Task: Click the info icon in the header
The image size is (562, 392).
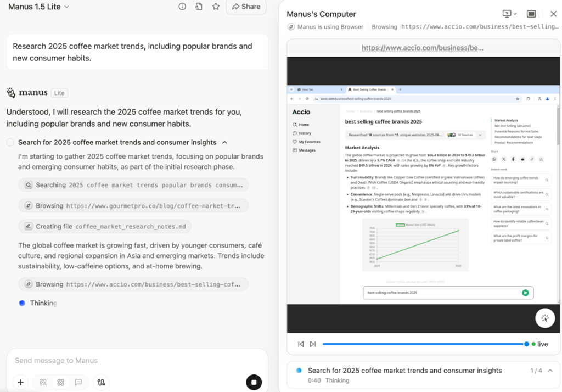Action: coord(182,7)
